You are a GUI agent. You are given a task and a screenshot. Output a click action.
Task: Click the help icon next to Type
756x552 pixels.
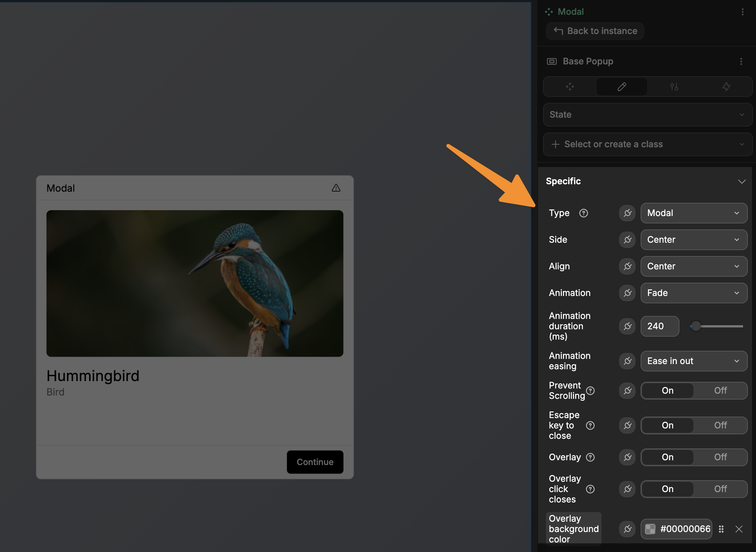(x=584, y=213)
